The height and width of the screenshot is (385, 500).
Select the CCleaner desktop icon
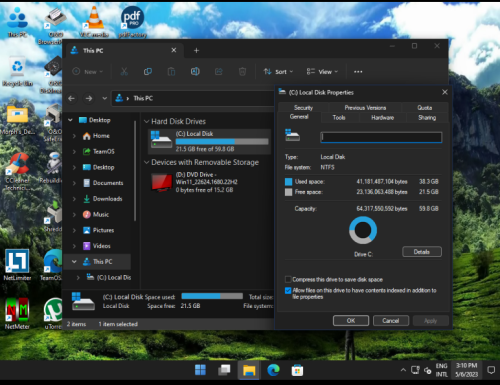coord(17,172)
